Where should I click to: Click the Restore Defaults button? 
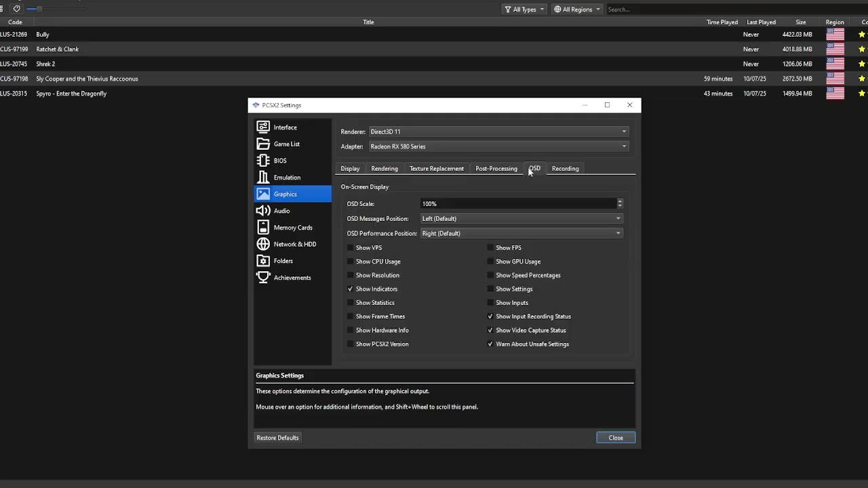(x=277, y=438)
